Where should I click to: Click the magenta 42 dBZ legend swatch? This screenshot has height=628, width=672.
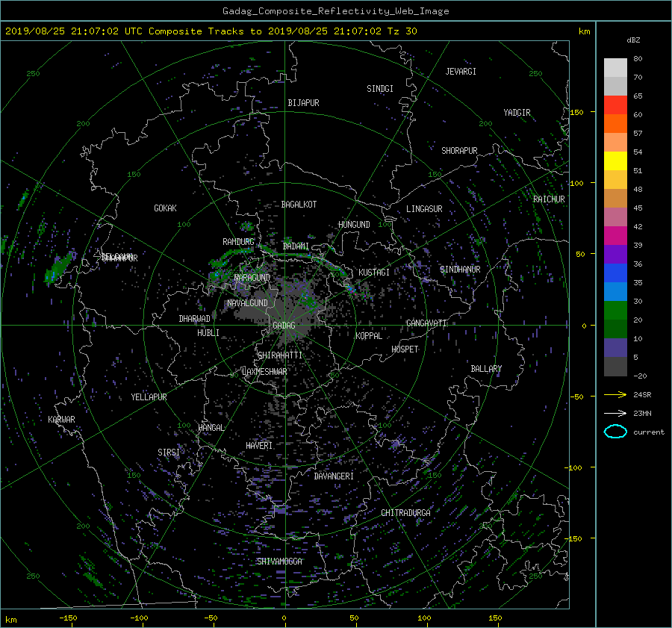click(x=615, y=235)
